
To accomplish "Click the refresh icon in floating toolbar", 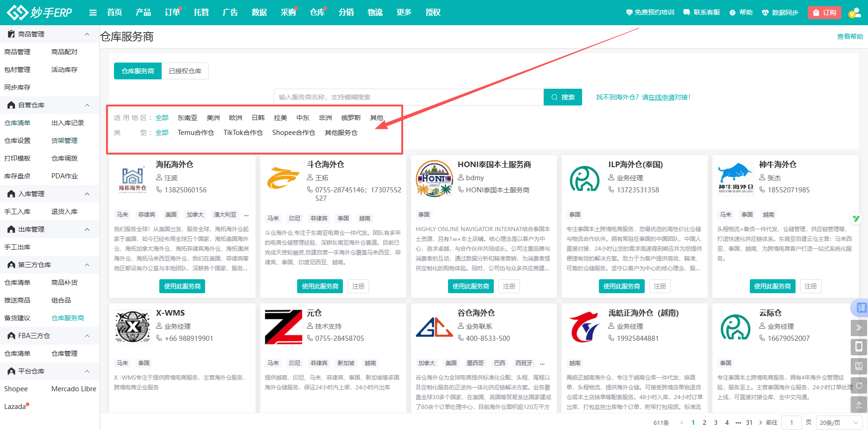I will [x=859, y=386].
